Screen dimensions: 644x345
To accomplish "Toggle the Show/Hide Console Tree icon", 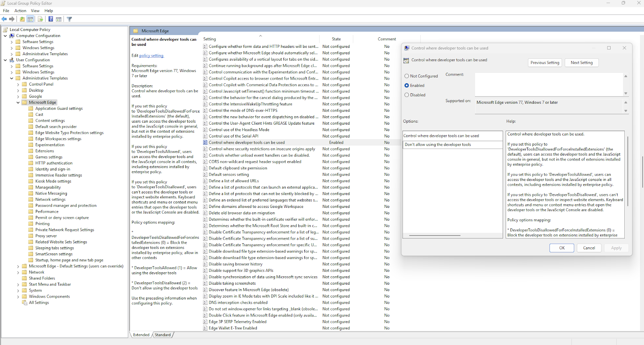I will pyautogui.click(x=30, y=19).
